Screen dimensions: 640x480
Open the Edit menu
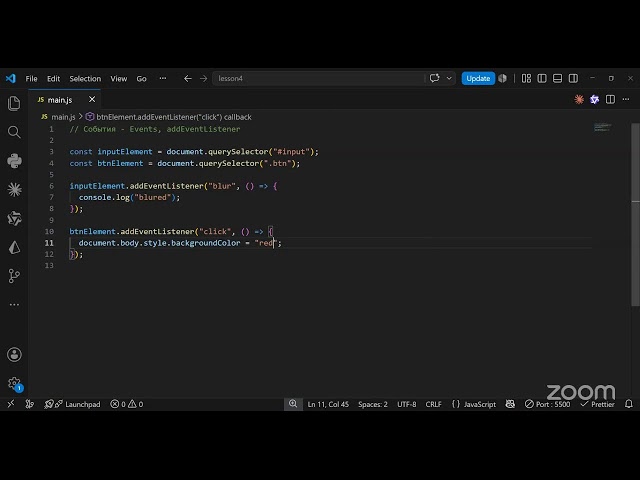point(53,78)
